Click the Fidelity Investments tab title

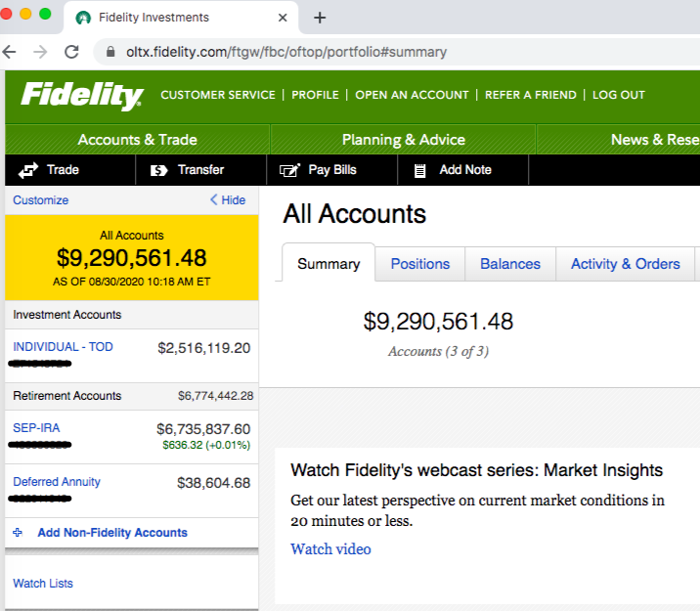[154, 18]
